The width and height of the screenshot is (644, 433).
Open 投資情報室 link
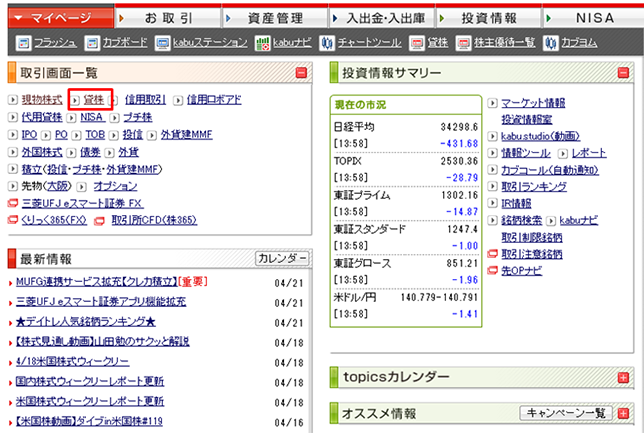click(x=527, y=120)
